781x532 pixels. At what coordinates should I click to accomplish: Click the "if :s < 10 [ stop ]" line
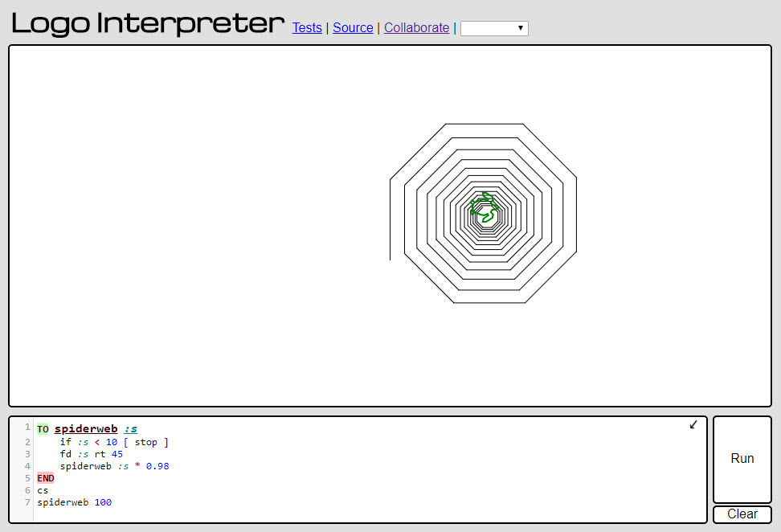tap(114, 442)
